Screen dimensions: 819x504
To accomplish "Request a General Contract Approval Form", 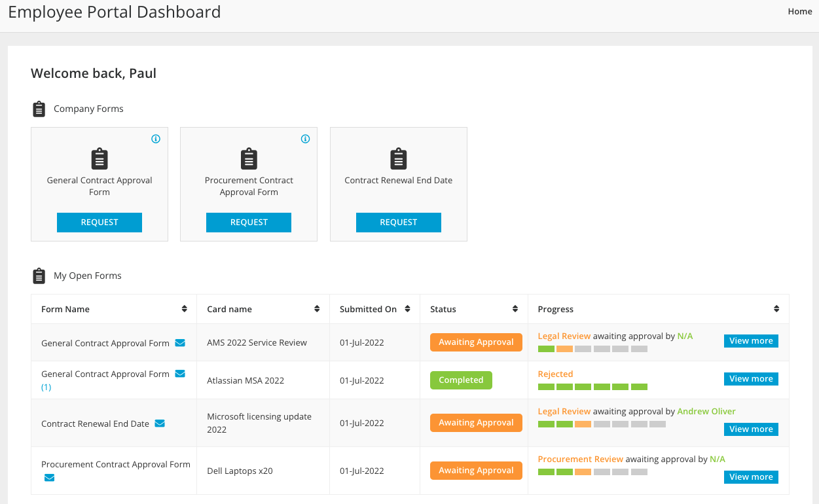I will pyautogui.click(x=100, y=223).
